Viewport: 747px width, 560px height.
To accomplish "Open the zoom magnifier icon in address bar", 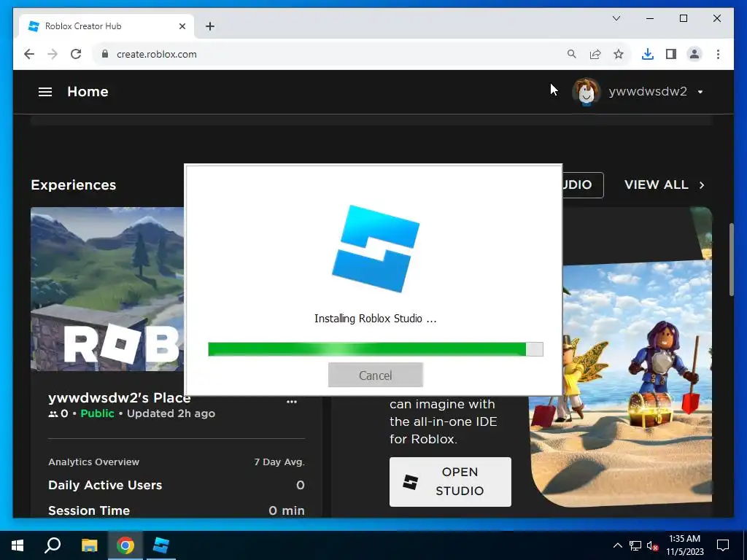I will [572, 54].
